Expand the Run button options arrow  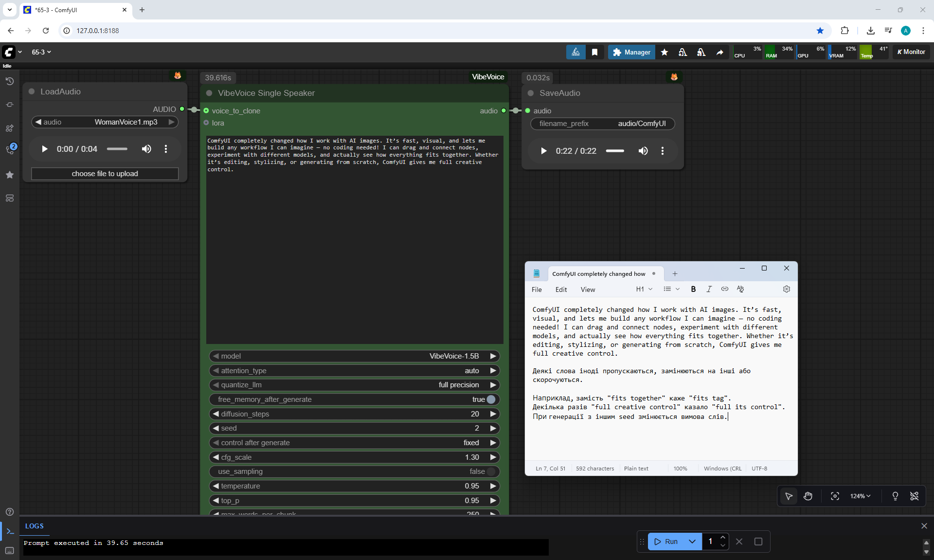pos(692,542)
